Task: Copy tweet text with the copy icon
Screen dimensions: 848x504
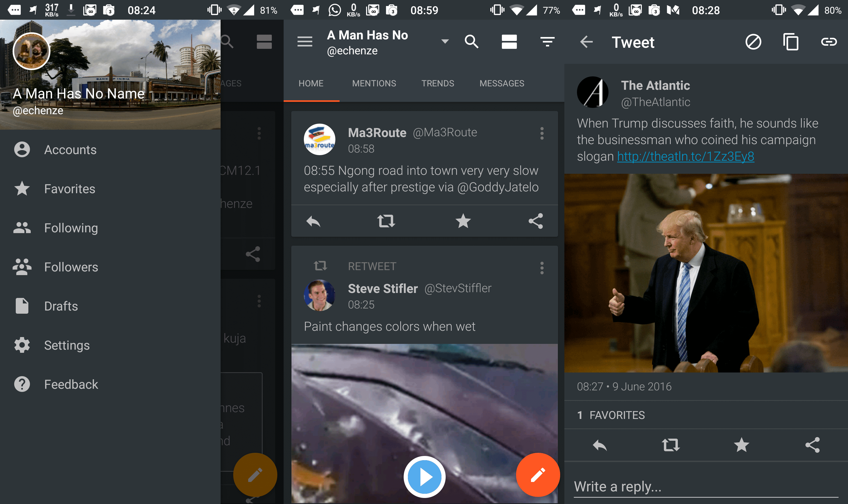Action: coord(790,42)
